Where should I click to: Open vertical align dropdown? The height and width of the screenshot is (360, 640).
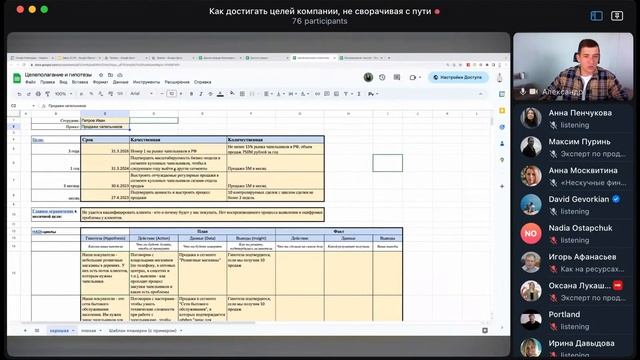tap(280, 94)
